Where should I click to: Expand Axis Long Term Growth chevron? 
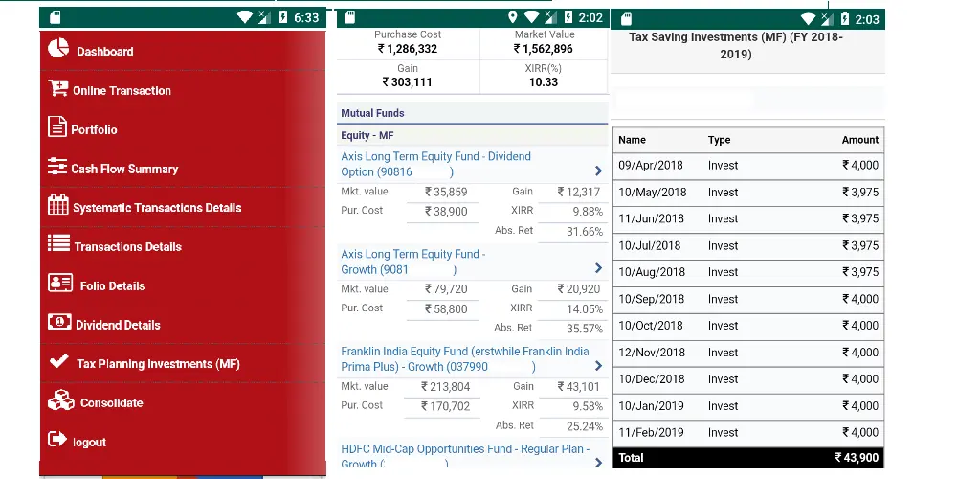tap(598, 268)
